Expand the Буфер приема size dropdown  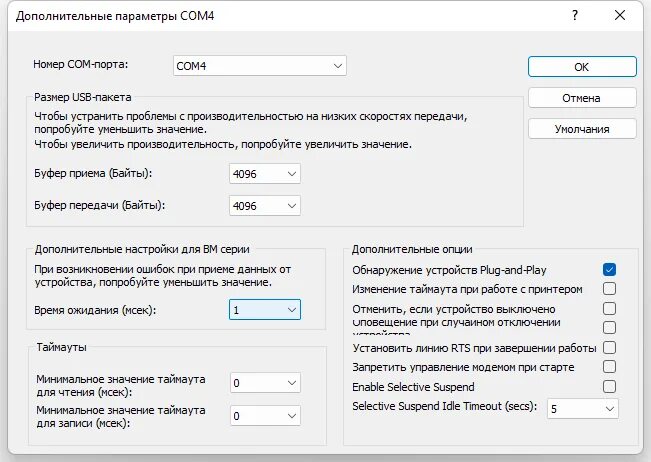(265, 174)
